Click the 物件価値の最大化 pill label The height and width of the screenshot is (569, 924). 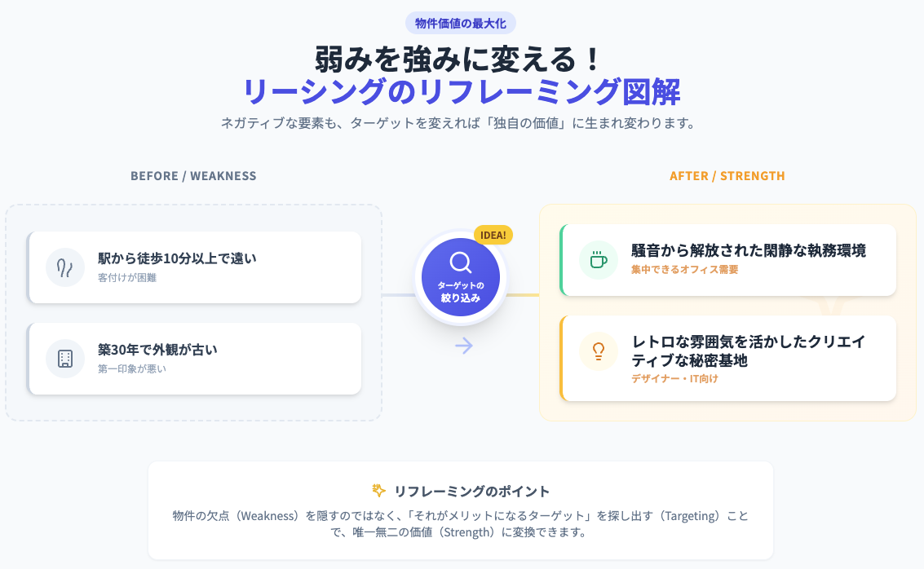[x=461, y=23]
